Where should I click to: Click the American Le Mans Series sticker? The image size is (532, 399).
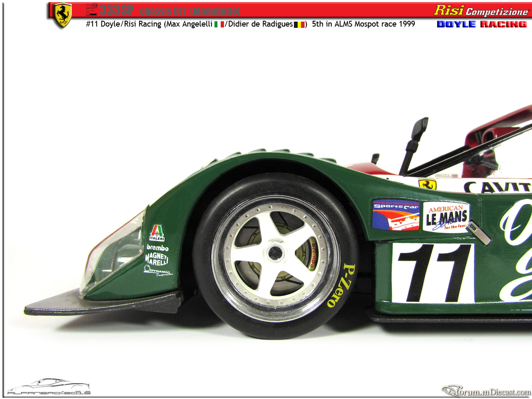click(447, 217)
